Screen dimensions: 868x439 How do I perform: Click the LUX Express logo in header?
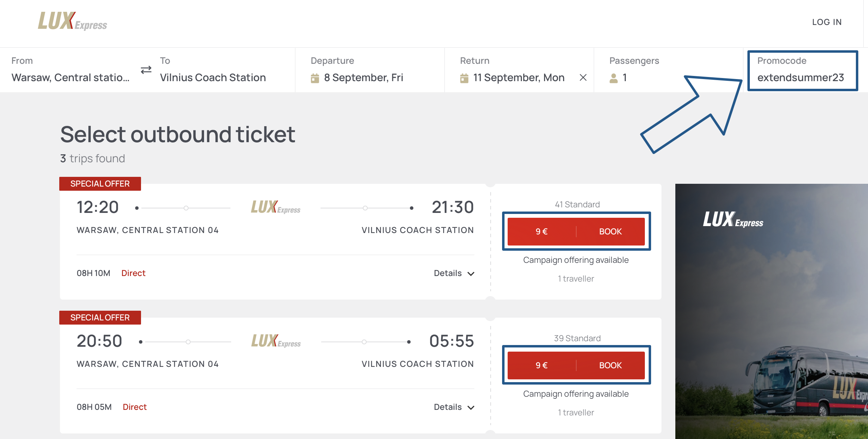click(x=72, y=21)
